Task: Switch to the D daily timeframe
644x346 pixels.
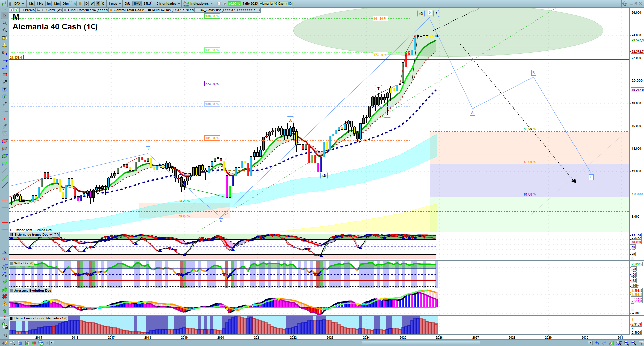Action: point(86,4)
